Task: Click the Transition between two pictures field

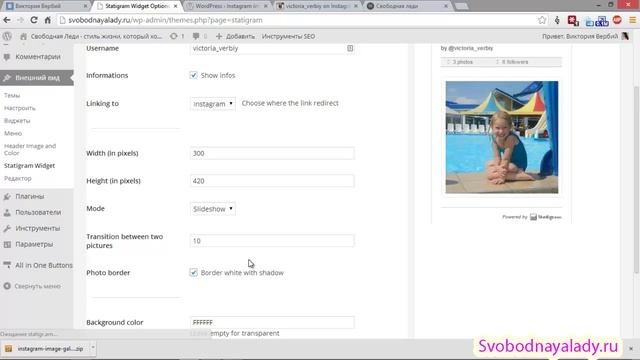Action: pos(272,241)
